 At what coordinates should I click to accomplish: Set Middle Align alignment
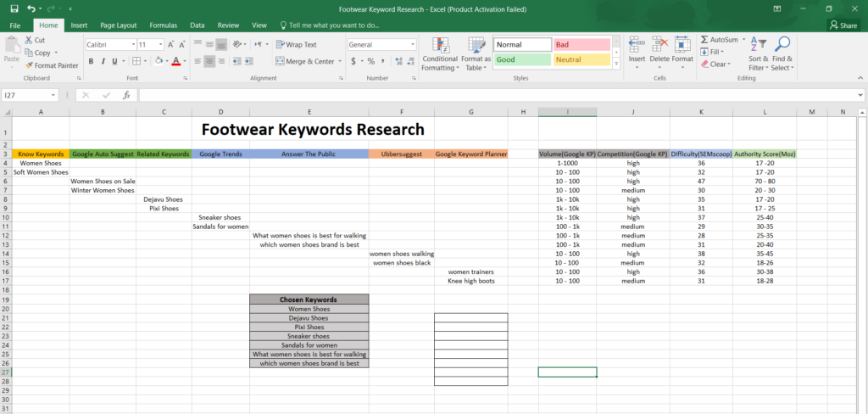(x=209, y=45)
